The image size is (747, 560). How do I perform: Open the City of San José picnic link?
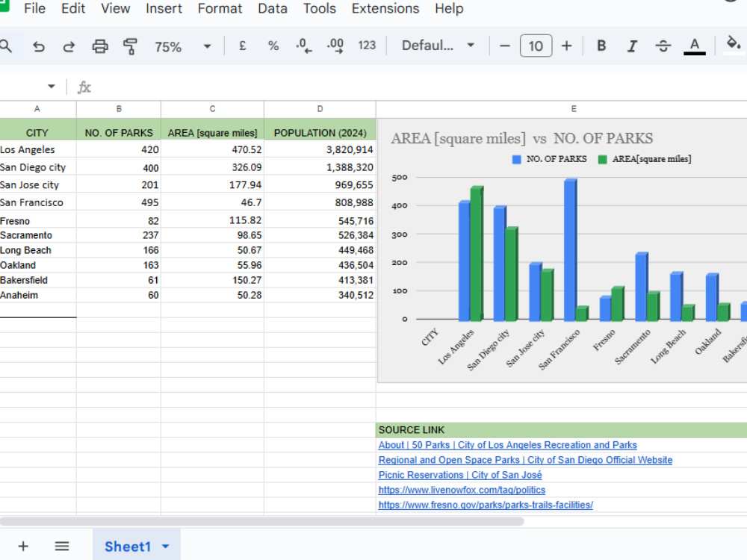pyautogui.click(x=459, y=475)
